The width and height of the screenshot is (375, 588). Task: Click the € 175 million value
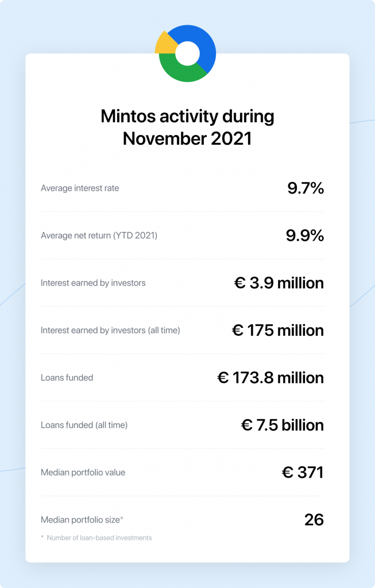278,330
